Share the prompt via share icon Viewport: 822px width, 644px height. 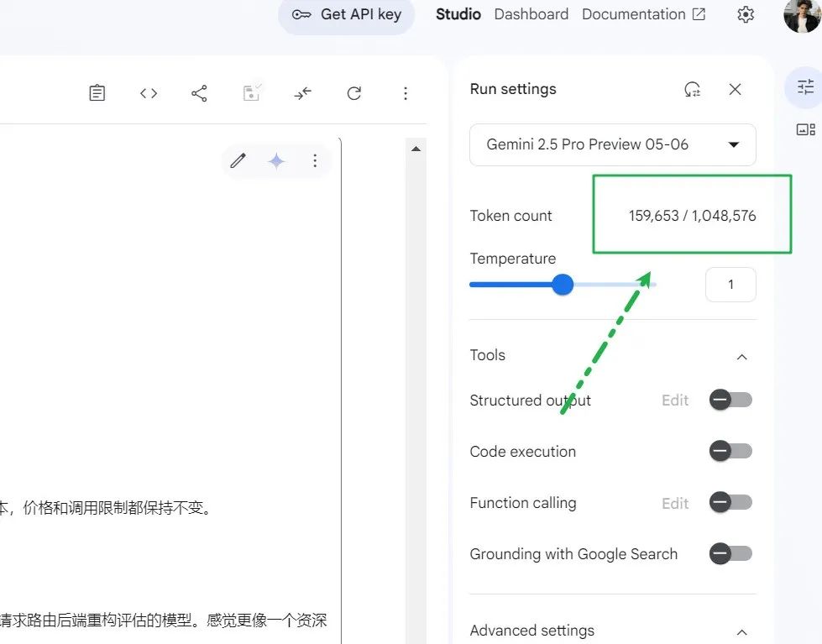point(199,93)
